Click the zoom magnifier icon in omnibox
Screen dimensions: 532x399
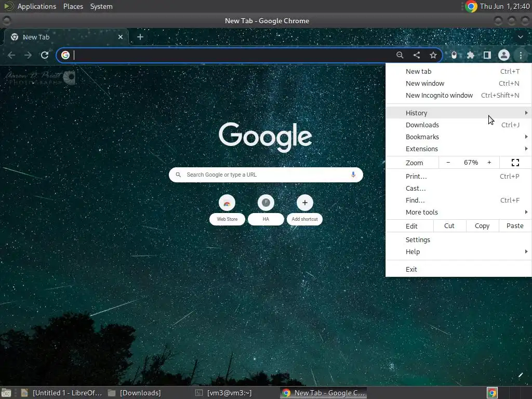click(400, 55)
